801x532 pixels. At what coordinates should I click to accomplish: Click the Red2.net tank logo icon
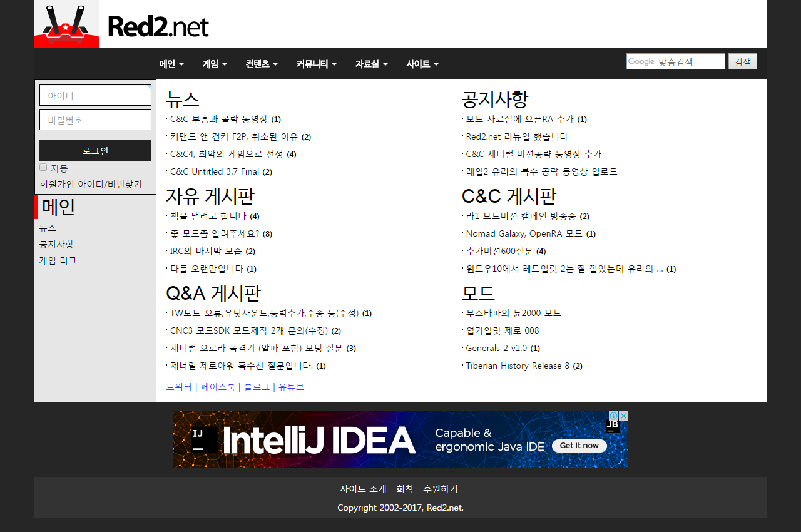pos(66,24)
